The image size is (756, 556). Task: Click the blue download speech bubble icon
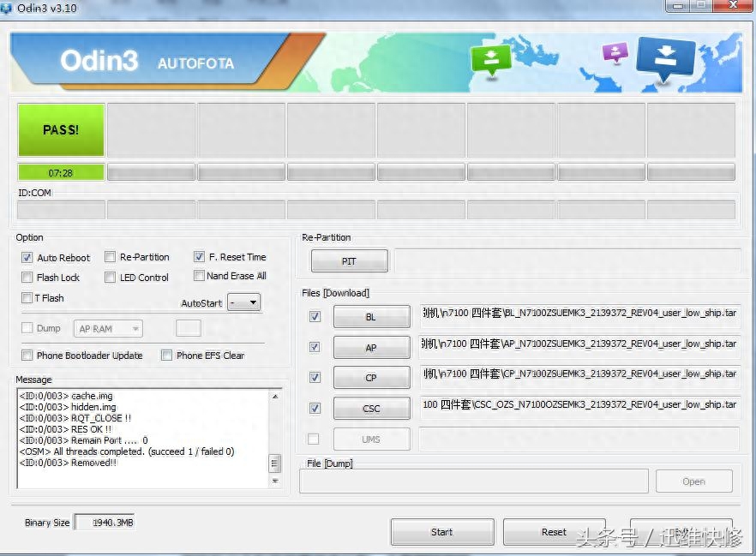click(663, 58)
